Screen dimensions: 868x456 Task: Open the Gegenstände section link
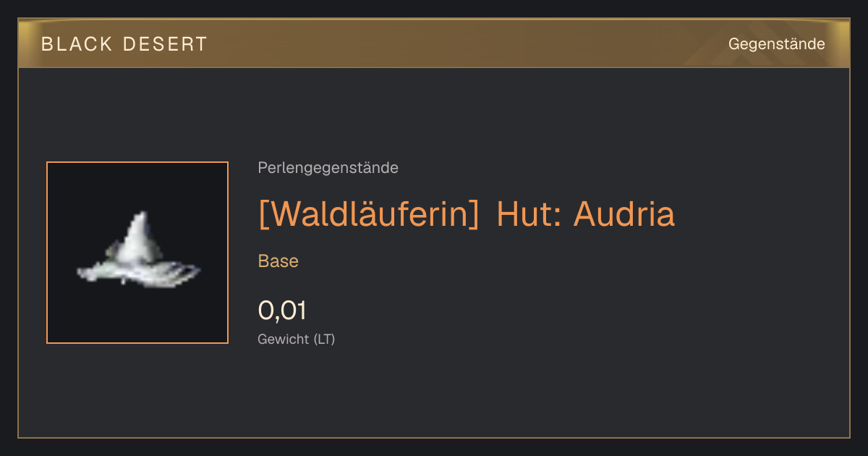point(776,44)
